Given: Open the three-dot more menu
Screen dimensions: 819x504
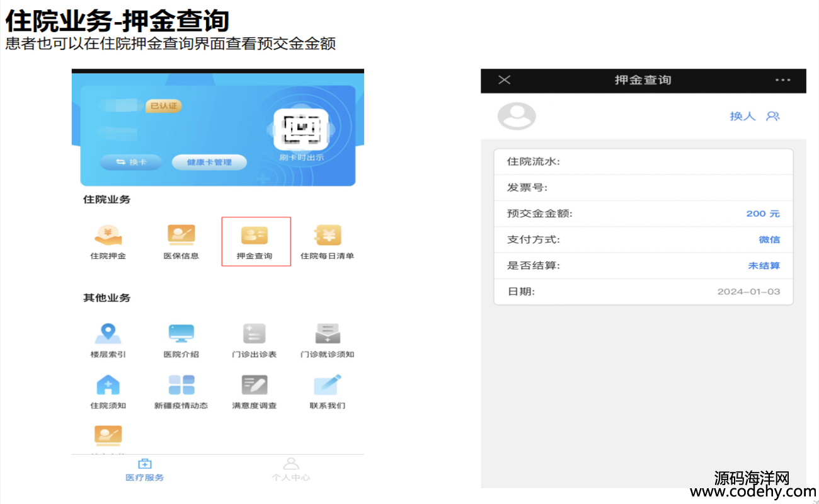Looking at the screenshot, I should tap(782, 80).
